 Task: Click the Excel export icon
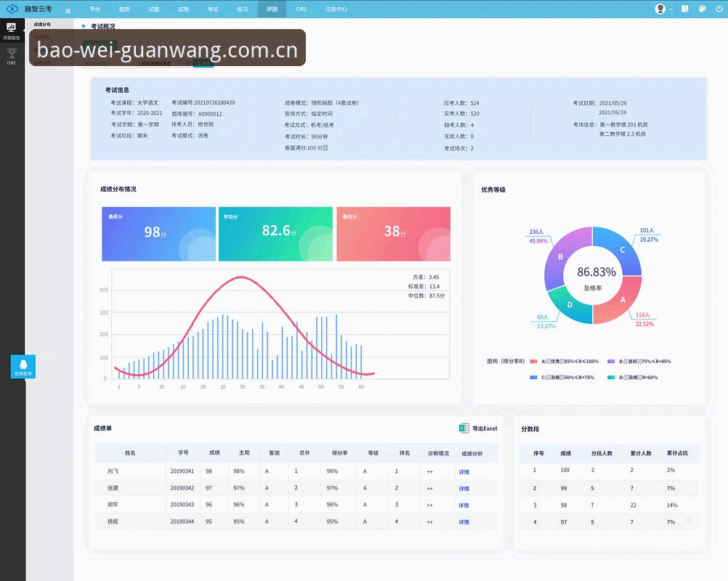[464, 428]
